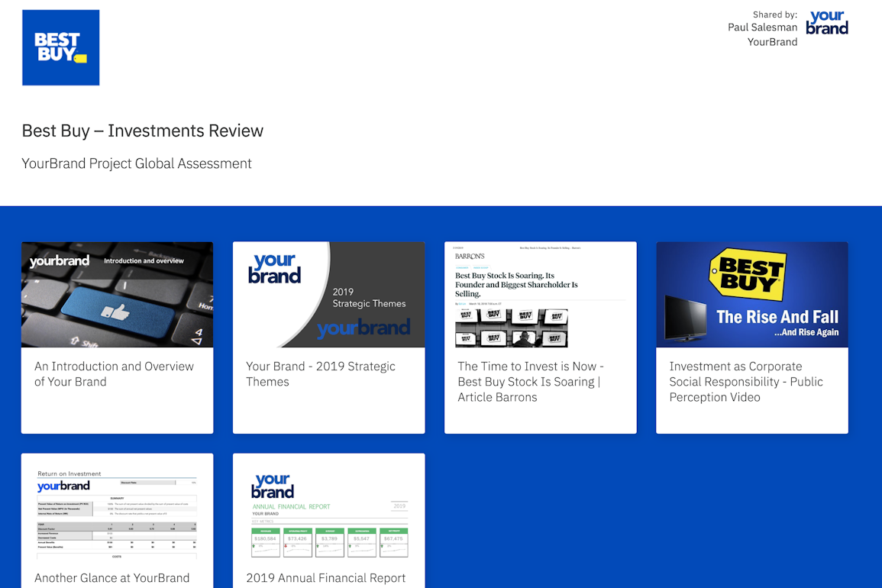
Task: Click the YourBrand logo beside Shared by
Action: [x=827, y=22]
